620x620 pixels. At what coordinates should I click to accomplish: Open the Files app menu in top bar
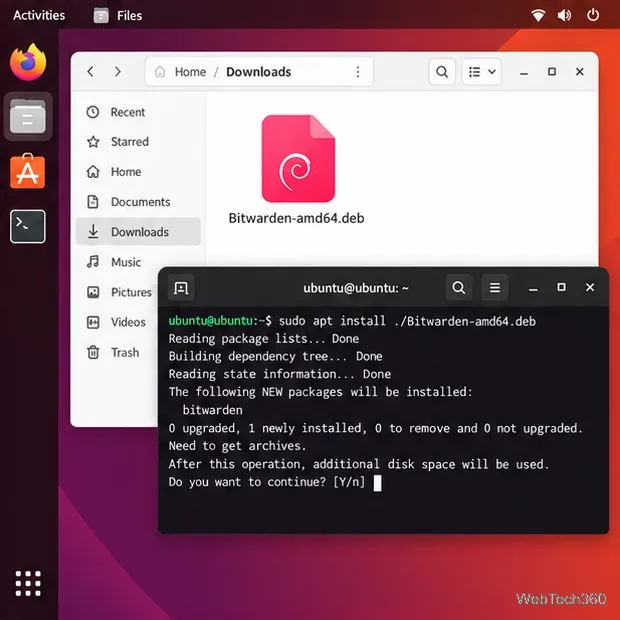[118, 15]
